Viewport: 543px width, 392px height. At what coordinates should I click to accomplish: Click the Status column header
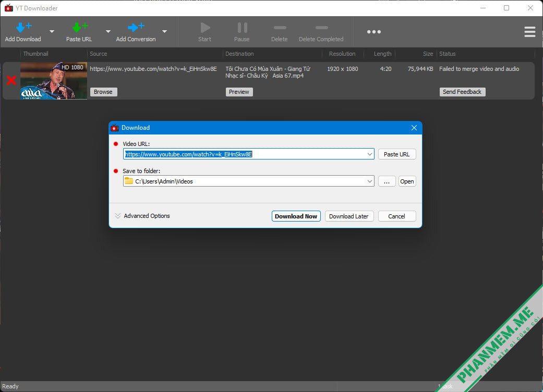(448, 54)
